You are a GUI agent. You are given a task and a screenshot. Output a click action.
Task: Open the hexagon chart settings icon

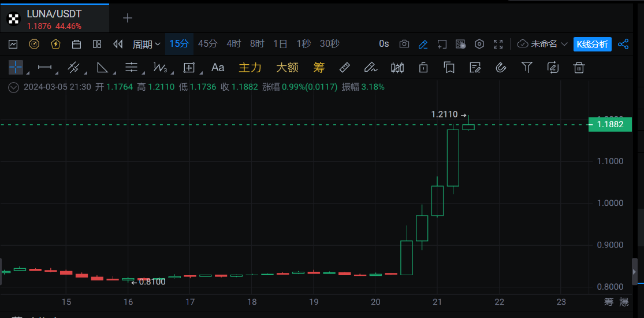(479, 44)
